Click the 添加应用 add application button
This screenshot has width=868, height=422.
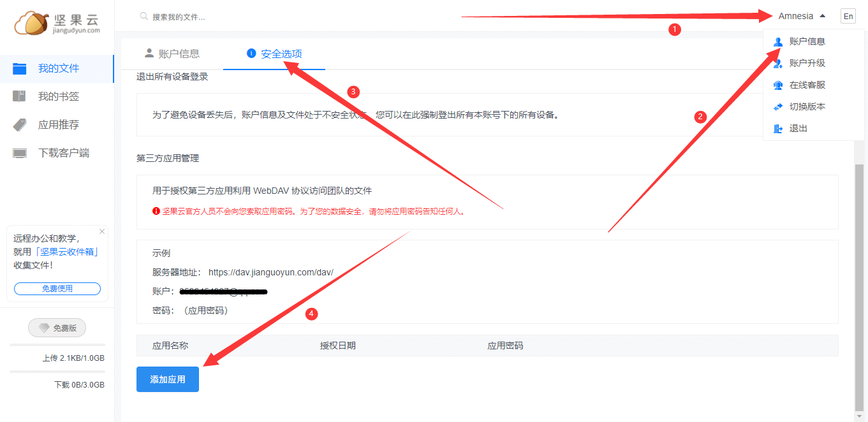pyautogui.click(x=167, y=379)
